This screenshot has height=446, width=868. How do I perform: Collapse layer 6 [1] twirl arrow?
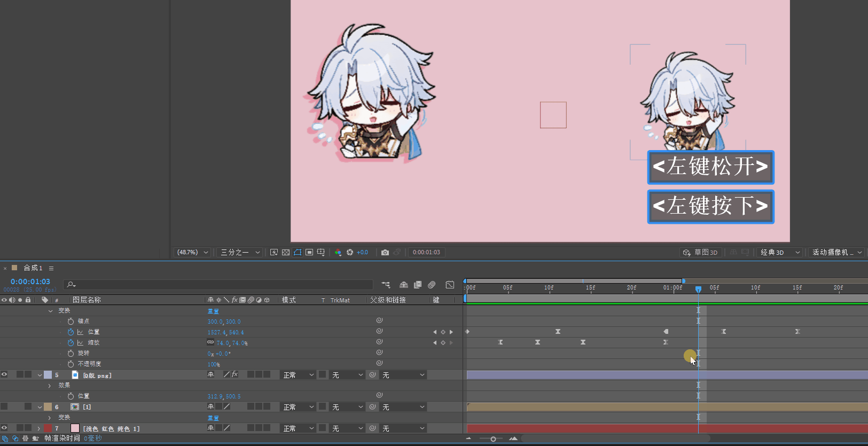point(39,406)
